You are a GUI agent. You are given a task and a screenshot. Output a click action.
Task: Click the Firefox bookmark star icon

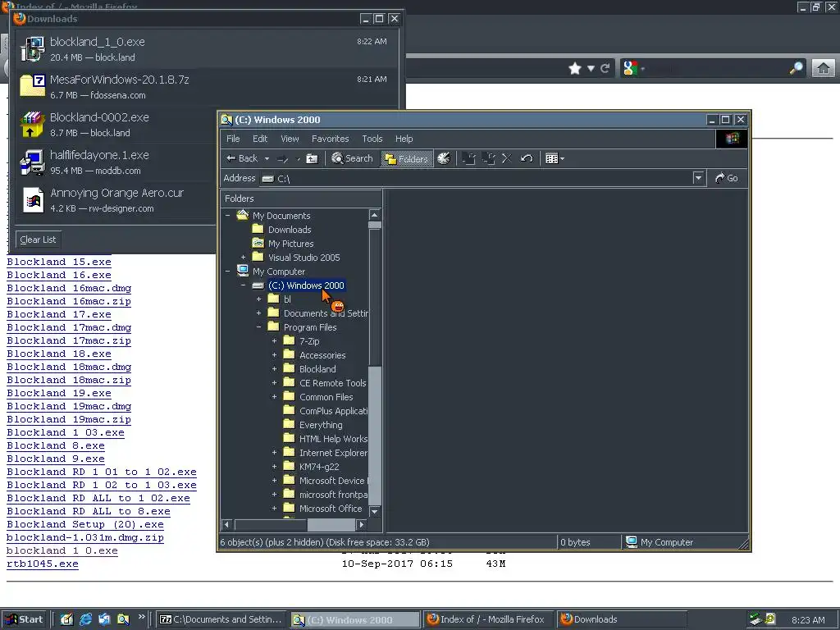pos(575,68)
